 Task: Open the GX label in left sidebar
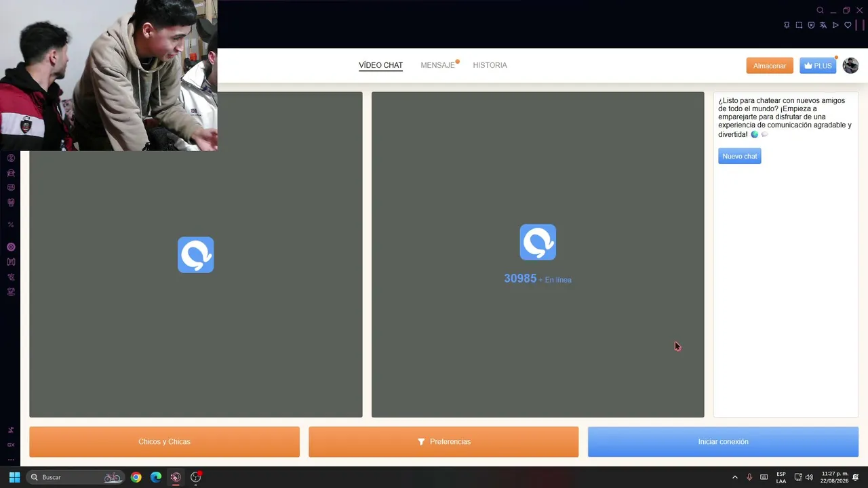(x=11, y=445)
